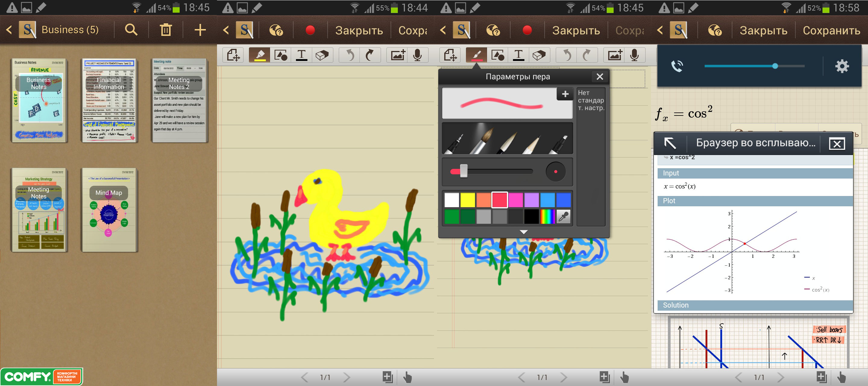Open the Нет стандарт. настр. presets area
Image resolution: width=868 pixels, height=386 pixels.
pos(591,157)
